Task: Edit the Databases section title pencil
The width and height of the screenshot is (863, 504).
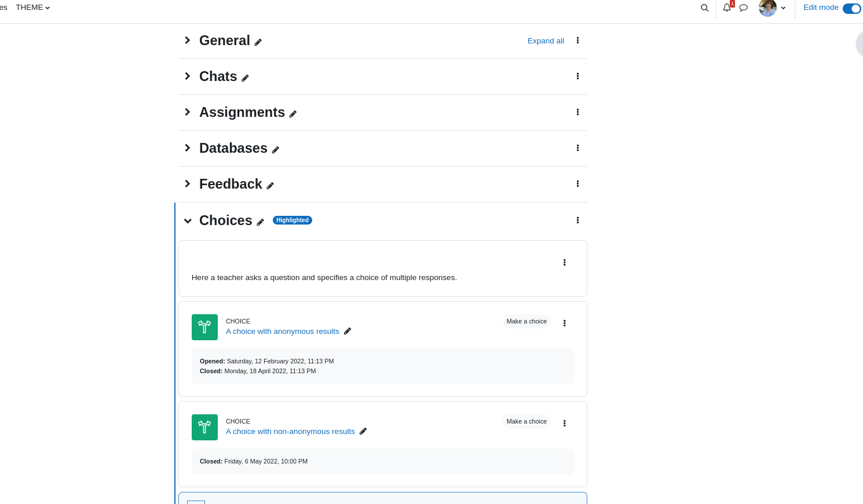Action: 276,150
